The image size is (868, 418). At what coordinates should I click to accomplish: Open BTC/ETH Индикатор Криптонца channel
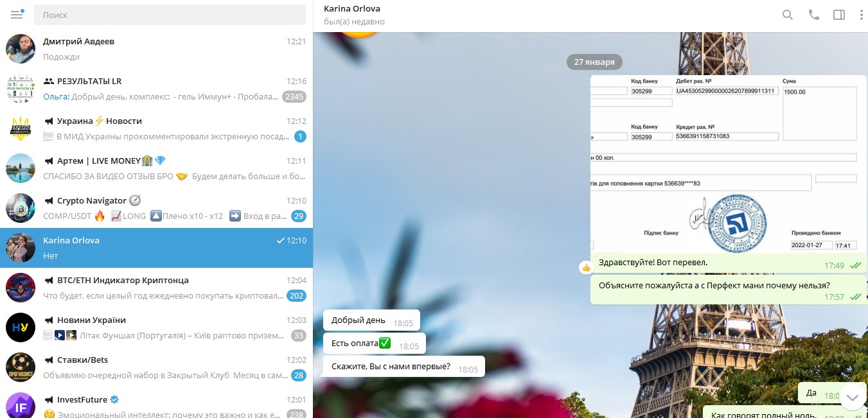[x=156, y=288]
